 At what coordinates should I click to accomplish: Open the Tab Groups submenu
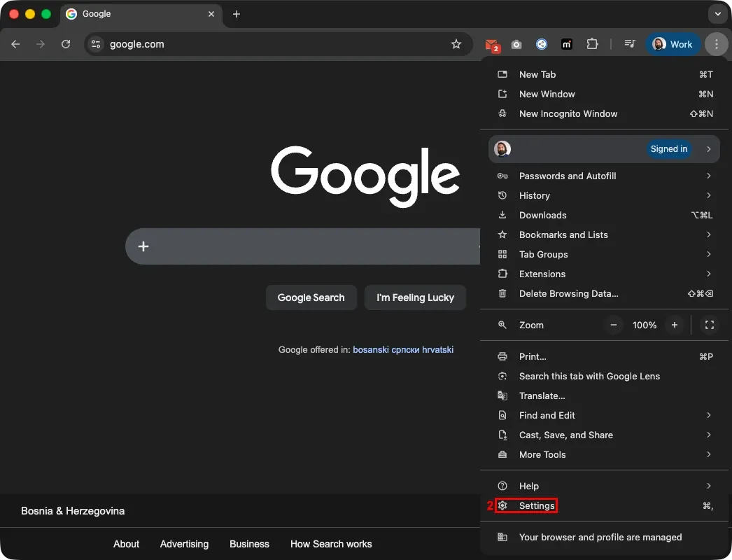[x=604, y=255]
